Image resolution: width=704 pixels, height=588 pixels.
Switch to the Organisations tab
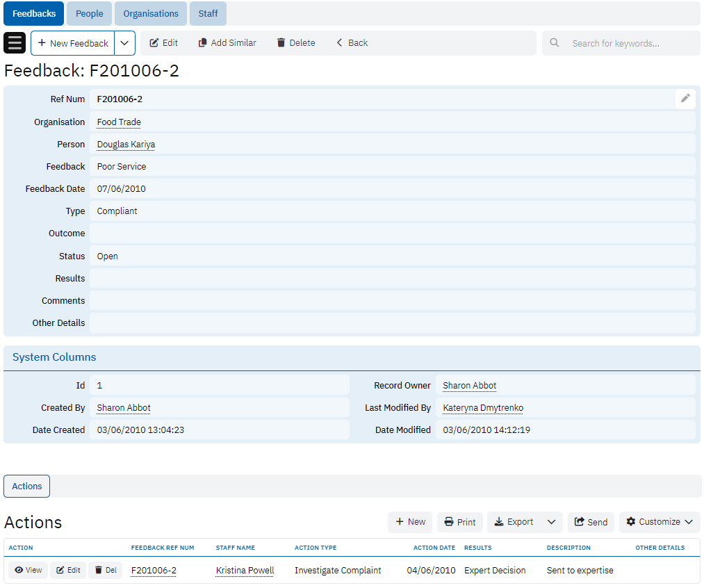pyautogui.click(x=151, y=13)
